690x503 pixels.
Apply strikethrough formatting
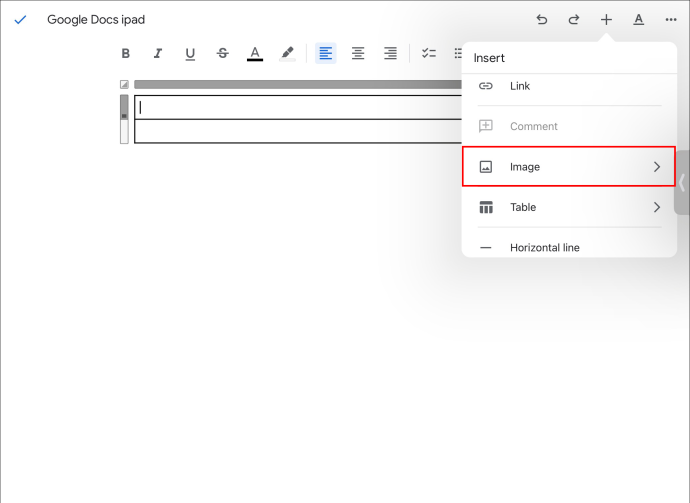coord(223,53)
